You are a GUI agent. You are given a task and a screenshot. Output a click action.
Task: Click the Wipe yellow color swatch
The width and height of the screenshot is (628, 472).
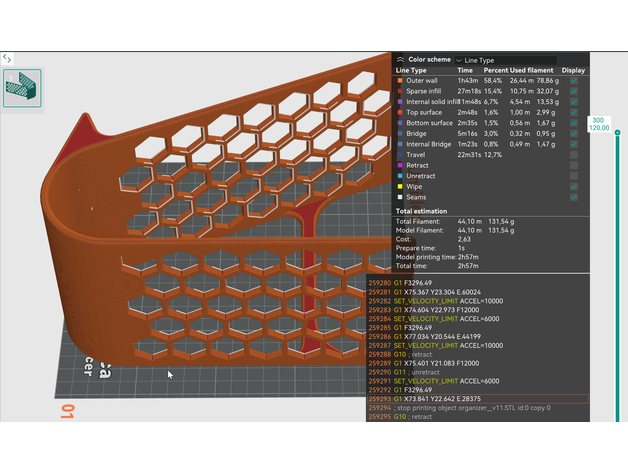pyautogui.click(x=399, y=185)
